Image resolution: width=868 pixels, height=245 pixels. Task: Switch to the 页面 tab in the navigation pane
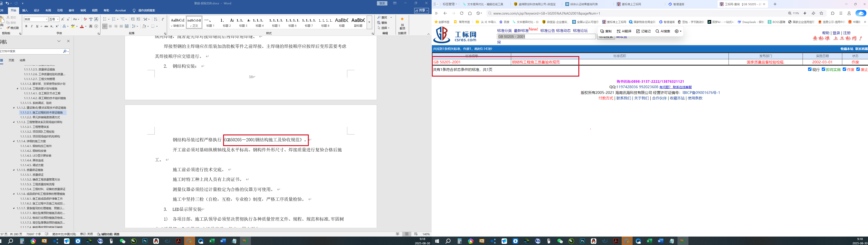coord(11,60)
